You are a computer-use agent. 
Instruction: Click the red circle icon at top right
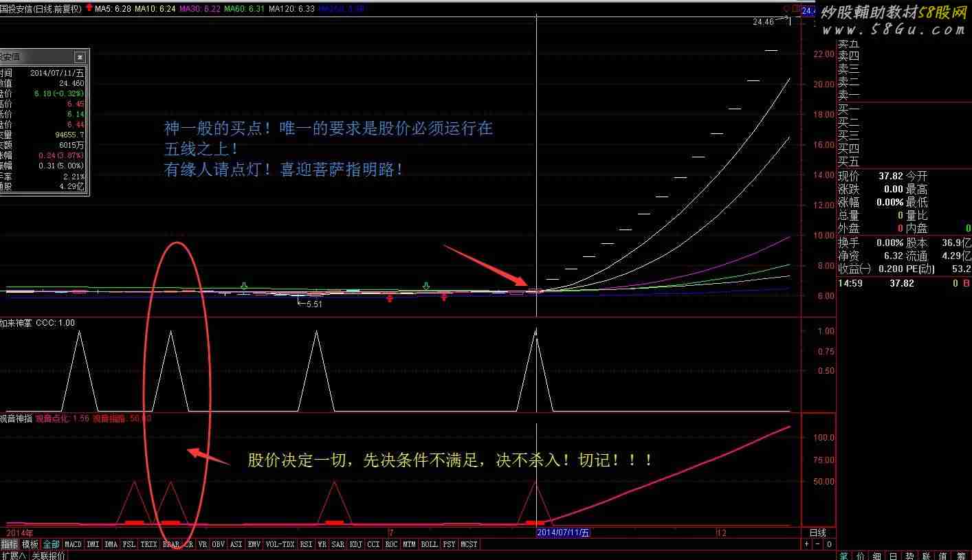787,9
